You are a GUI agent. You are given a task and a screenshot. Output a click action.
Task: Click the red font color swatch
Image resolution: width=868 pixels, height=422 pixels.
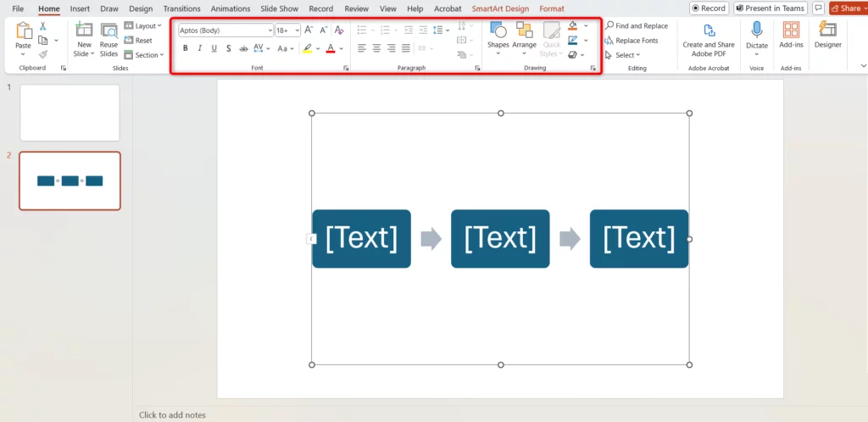tap(330, 48)
